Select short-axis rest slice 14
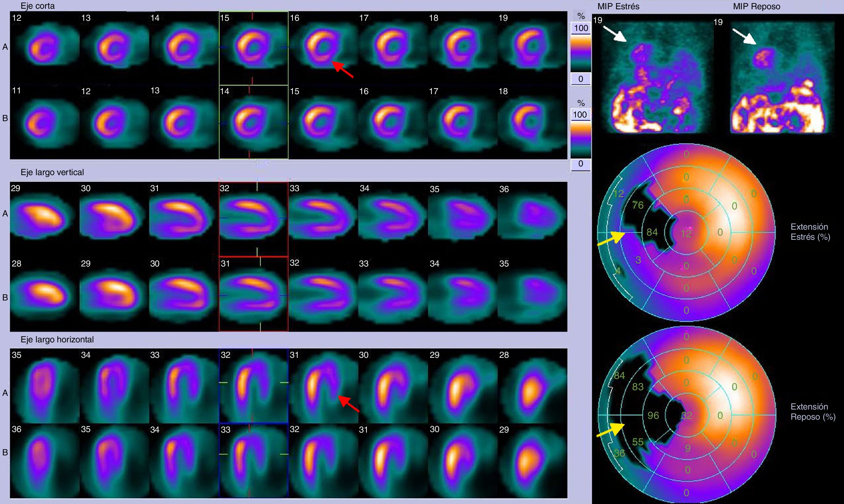Viewport: 844px width, 504px height. coord(253,122)
